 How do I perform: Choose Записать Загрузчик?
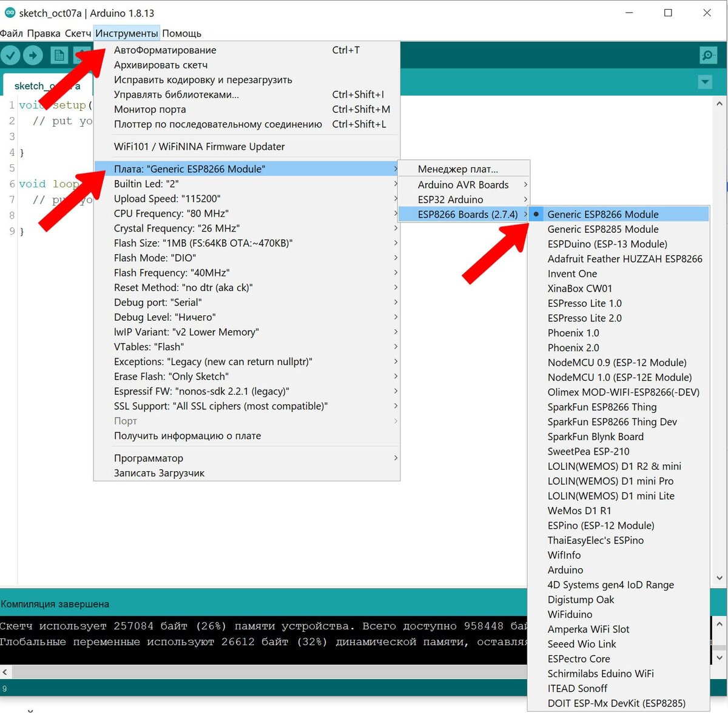click(247, 473)
